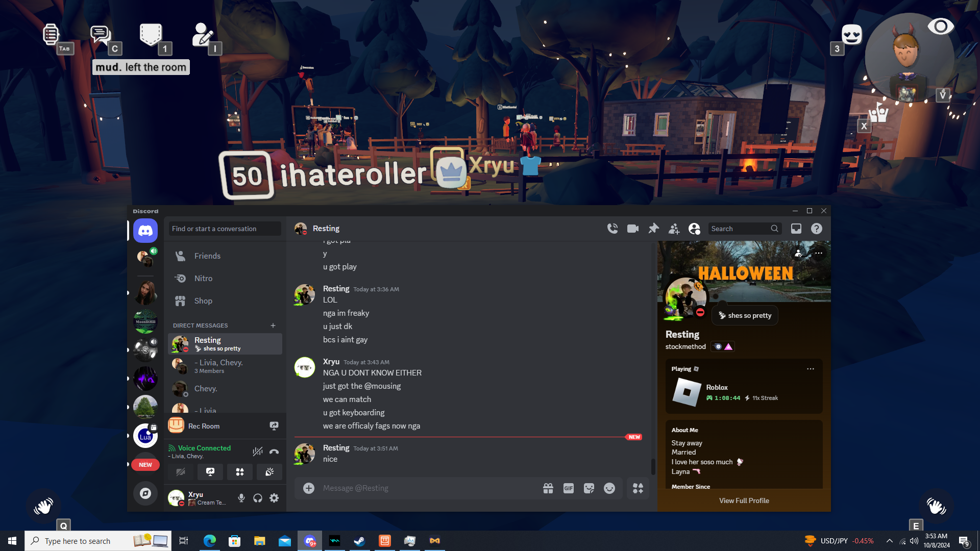This screenshot has width=980, height=551.
Task: Start a video call
Action: [x=633, y=229]
